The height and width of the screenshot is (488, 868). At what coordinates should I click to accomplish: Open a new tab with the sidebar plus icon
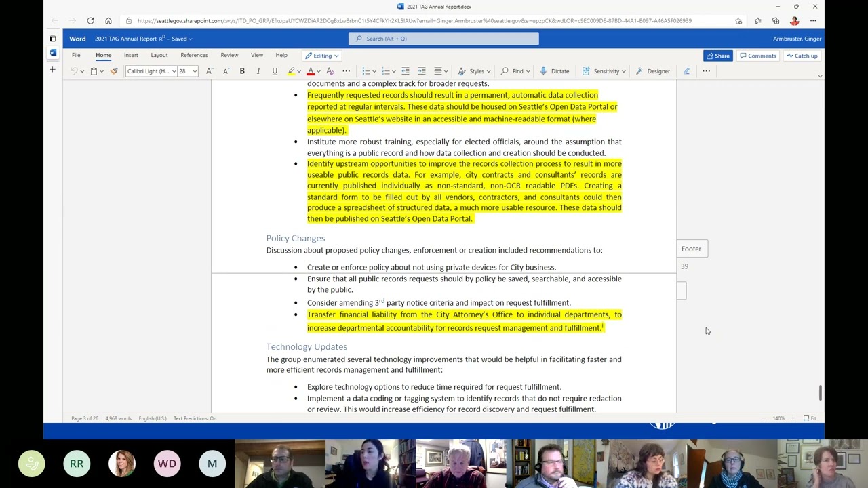coord(52,69)
